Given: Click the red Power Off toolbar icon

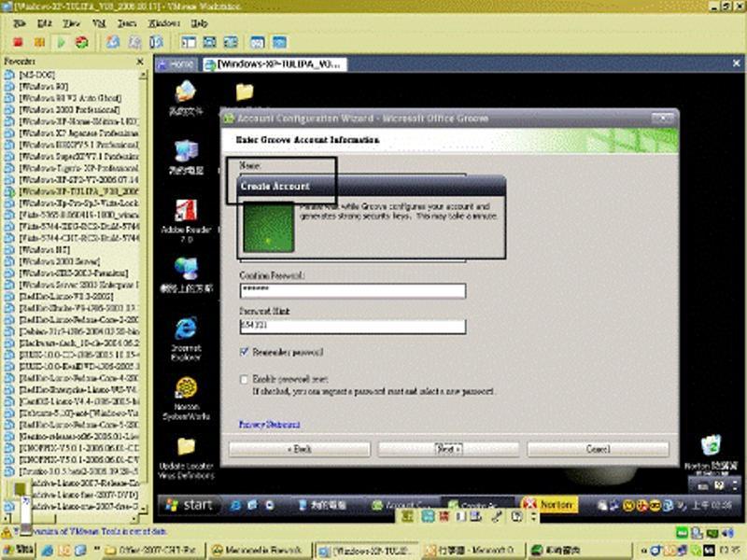Looking at the screenshot, I should tap(19, 42).
